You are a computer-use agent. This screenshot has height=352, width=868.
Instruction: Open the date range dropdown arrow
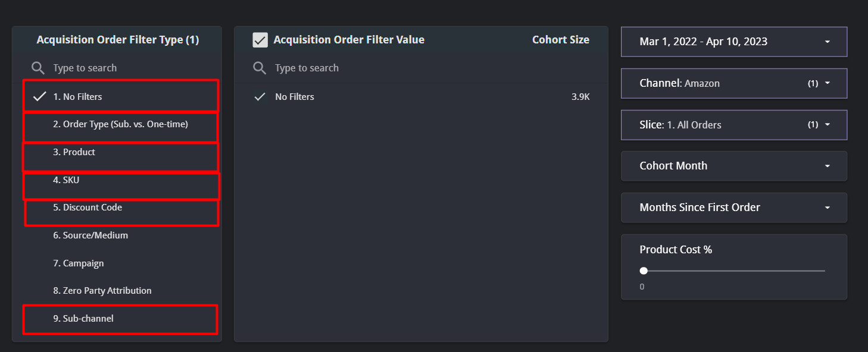pos(827,42)
